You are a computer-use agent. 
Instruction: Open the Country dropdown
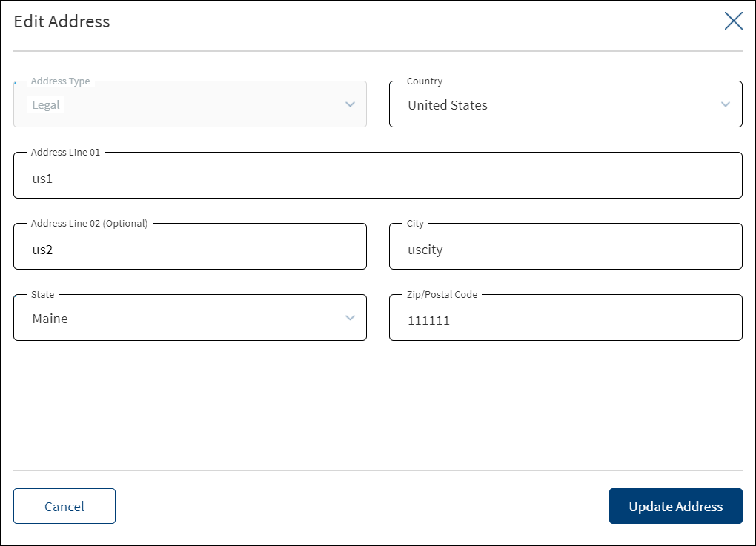566,104
